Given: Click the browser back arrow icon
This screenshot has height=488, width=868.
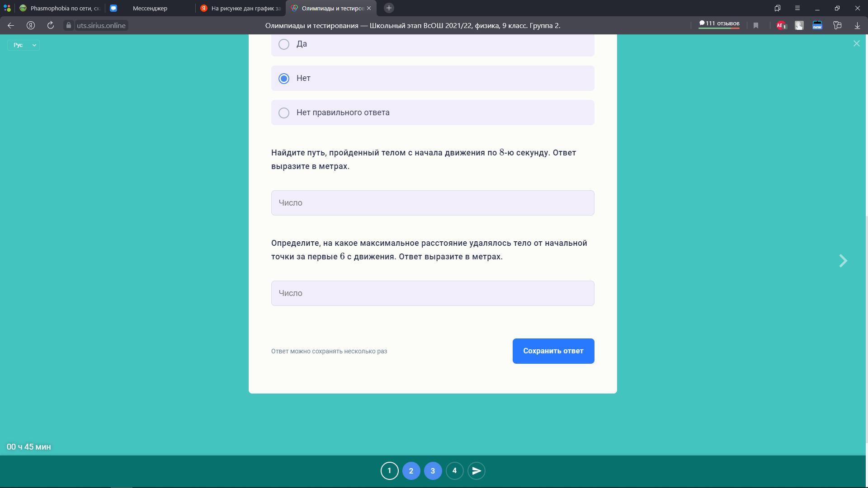Looking at the screenshot, I should point(11,26).
